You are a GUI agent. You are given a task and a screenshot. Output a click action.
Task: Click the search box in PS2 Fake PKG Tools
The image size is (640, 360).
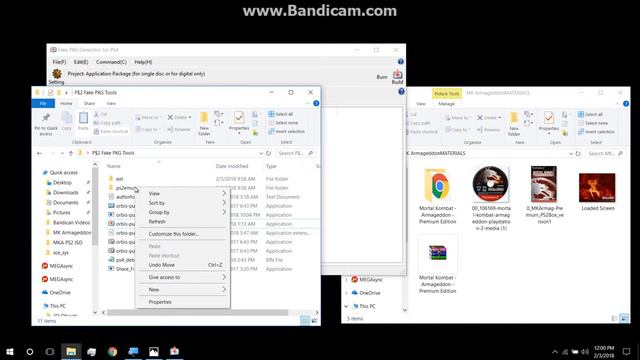[x=296, y=153]
